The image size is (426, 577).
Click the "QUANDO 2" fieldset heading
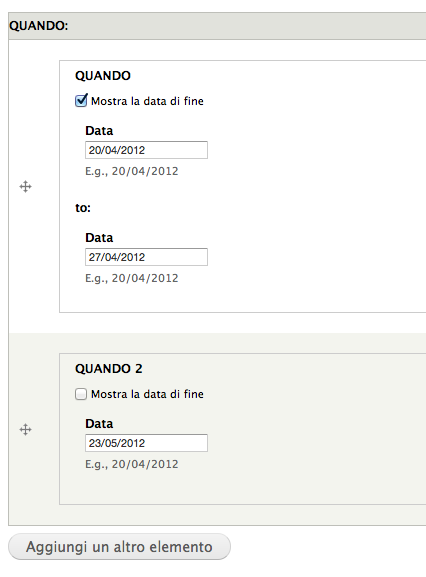(x=109, y=369)
